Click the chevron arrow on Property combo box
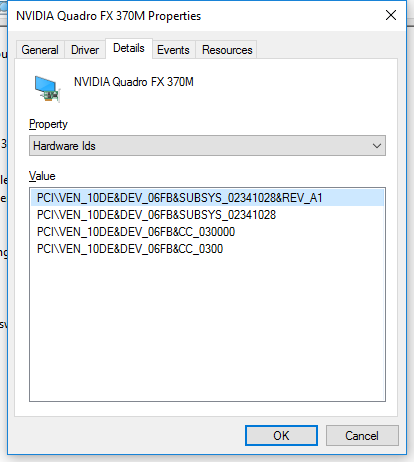 (377, 146)
